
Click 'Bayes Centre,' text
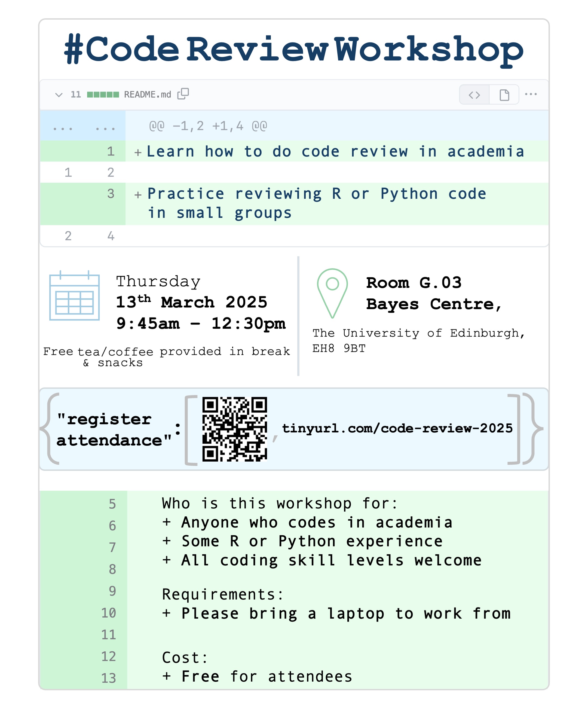tap(434, 305)
